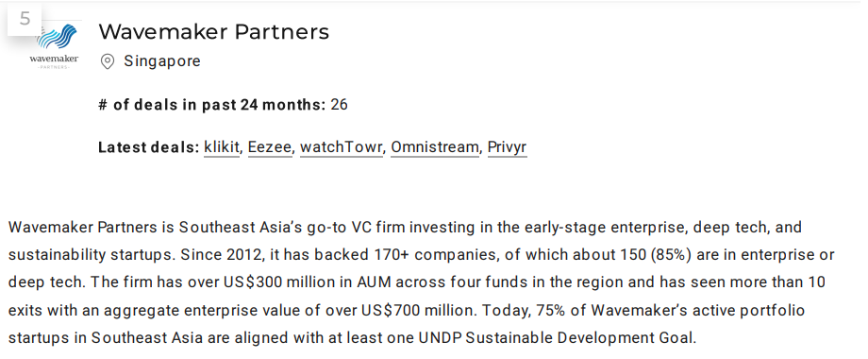Viewport: 868px width, 359px height.
Task: Click the 'Latest deals:' label
Action: [x=148, y=147]
